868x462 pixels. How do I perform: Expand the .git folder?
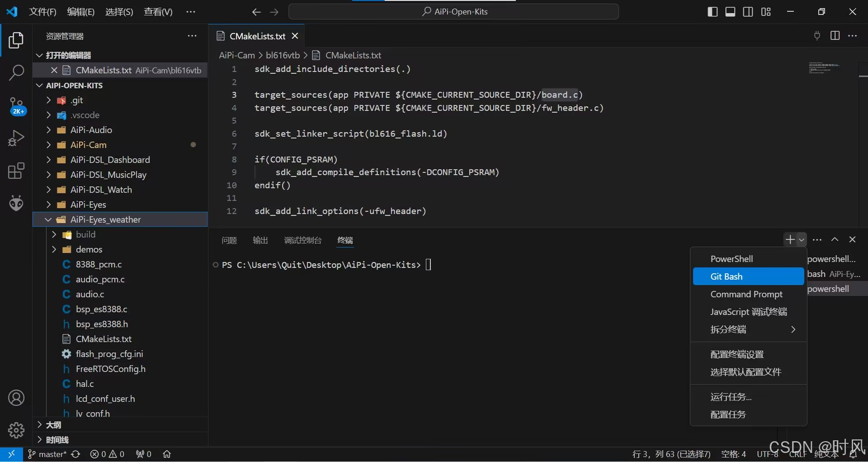click(48, 100)
